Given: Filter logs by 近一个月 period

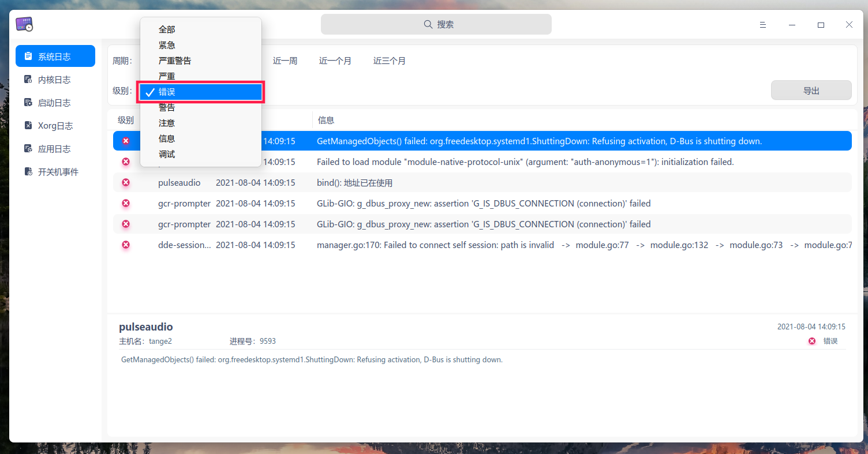Looking at the screenshot, I should pyautogui.click(x=335, y=61).
